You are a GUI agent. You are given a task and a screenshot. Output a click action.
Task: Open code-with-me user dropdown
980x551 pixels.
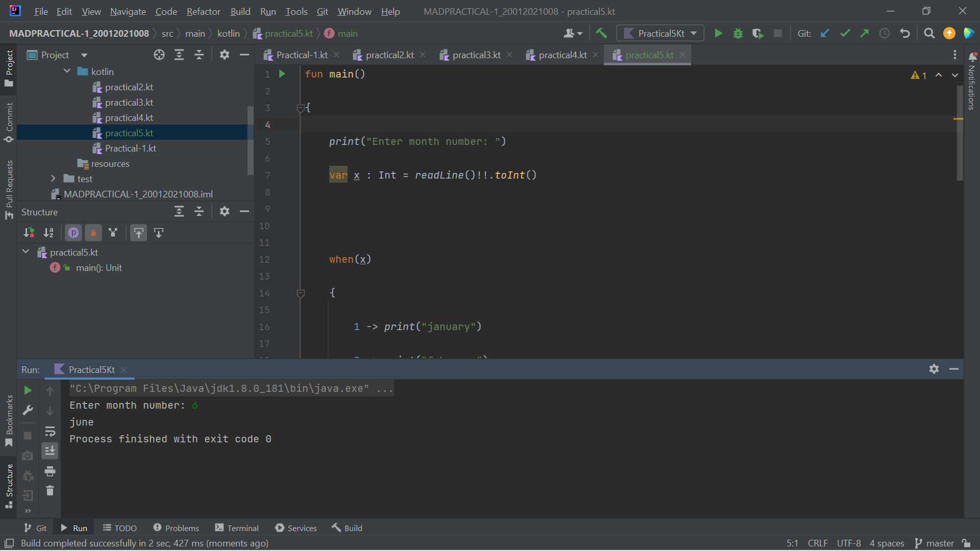[x=573, y=33]
